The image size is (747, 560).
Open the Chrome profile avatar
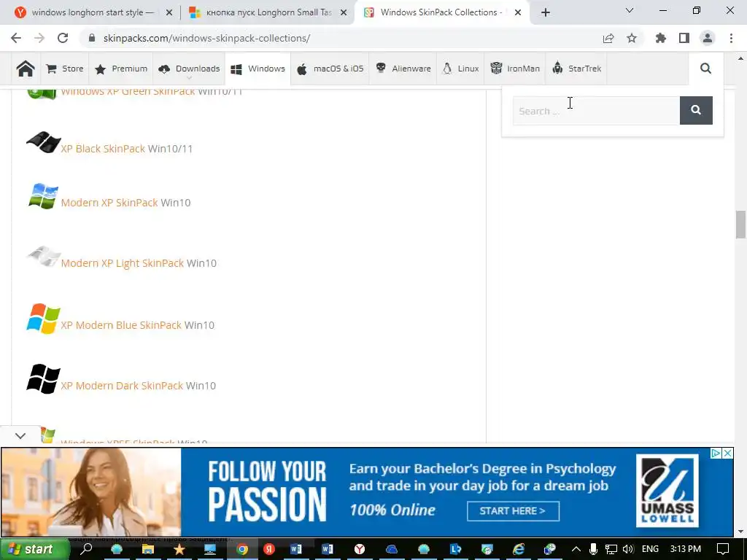point(708,38)
